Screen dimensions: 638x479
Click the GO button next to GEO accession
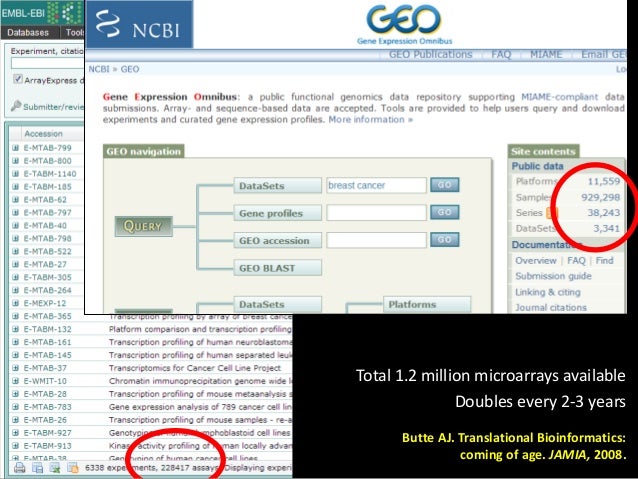(445, 240)
